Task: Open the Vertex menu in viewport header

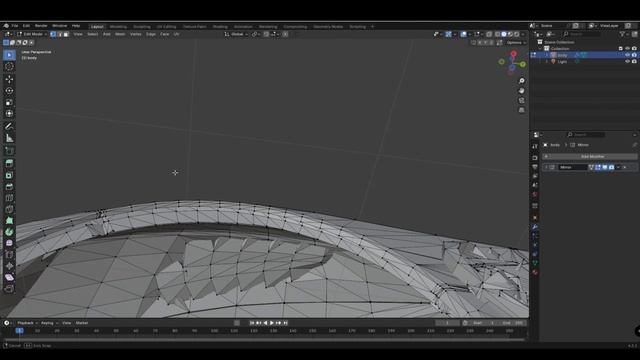Action: click(x=136, y=34)
